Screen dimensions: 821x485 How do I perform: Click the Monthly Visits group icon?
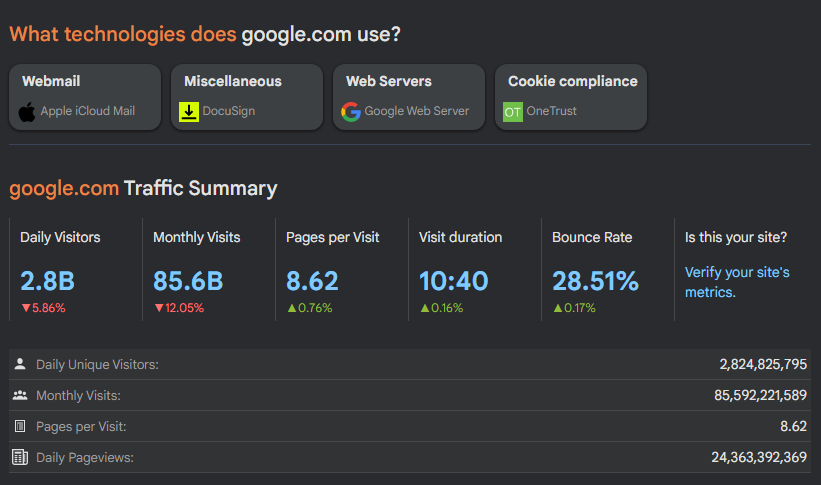[x=20, y=395]
